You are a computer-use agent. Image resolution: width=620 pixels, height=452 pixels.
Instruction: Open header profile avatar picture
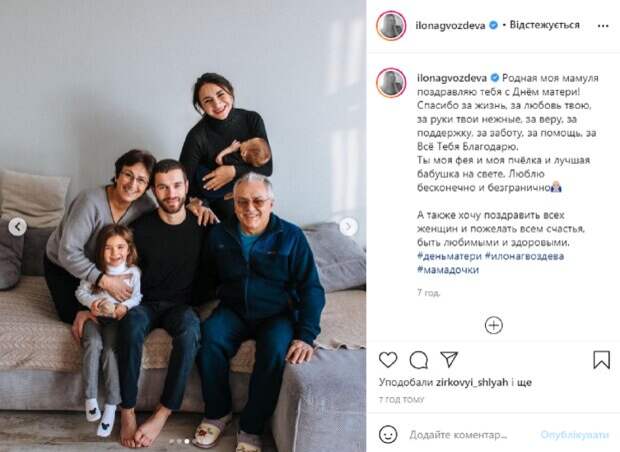coord(391,26)
